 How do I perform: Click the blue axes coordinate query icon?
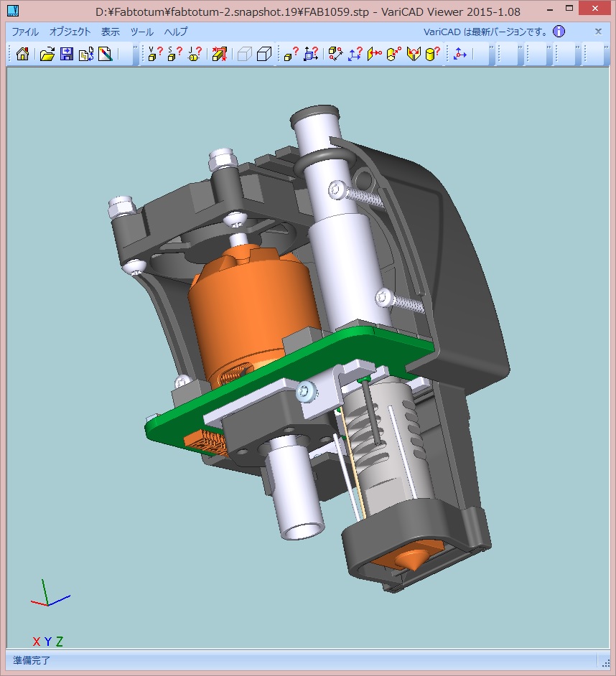(355, 54)
